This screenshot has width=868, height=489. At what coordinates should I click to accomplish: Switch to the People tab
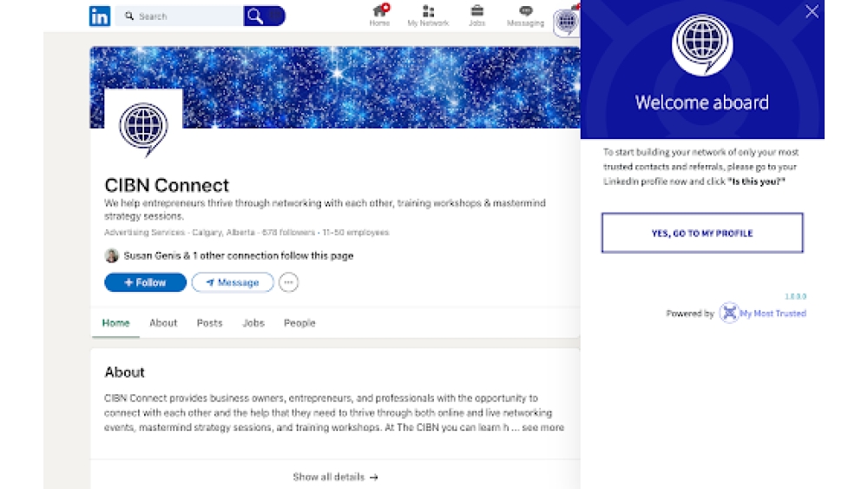tap(299, 323)
